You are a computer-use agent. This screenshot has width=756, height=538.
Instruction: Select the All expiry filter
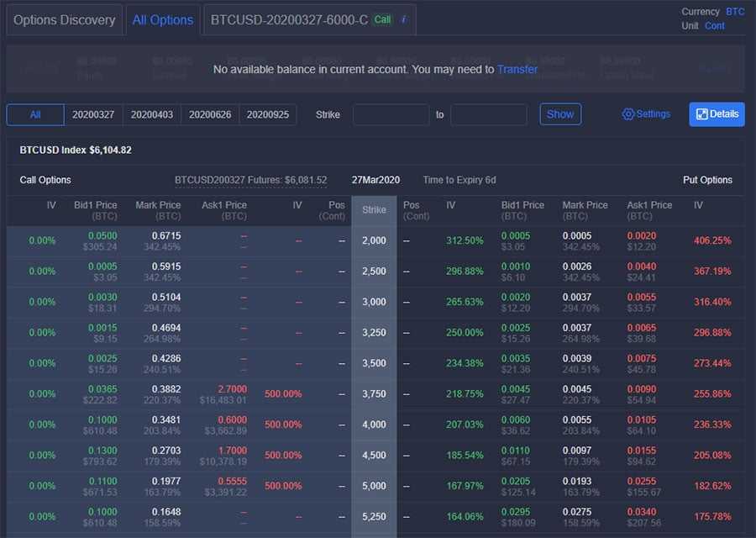pyautogui.click(x=35, y=114)
